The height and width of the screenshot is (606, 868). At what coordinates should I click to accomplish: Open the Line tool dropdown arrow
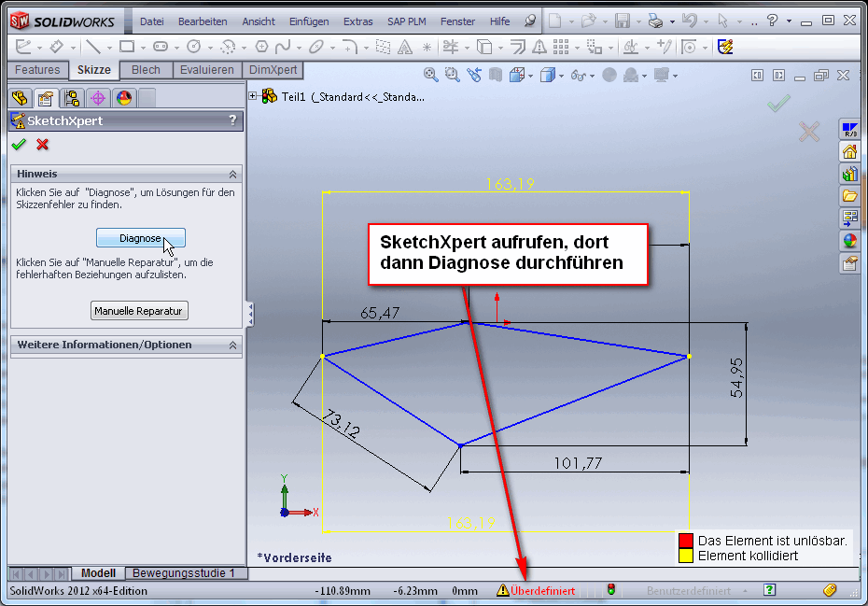point(109,48)
